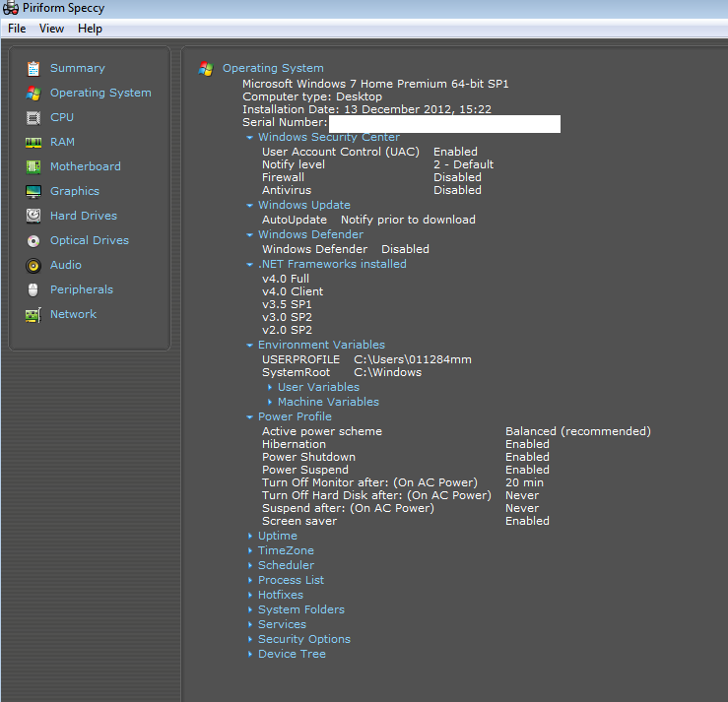Screen dimensions: 728x702
Task: Expand User Variables
Action: (x=270, y=387)
